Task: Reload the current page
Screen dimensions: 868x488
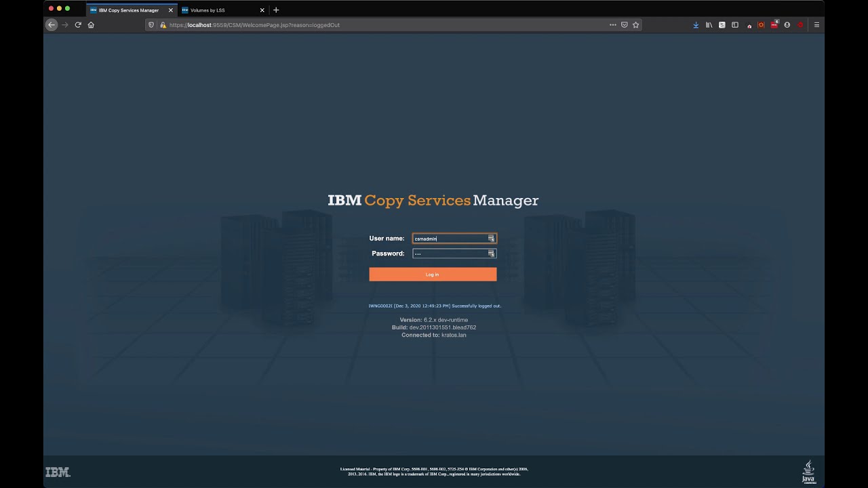Action: pos(78,24)
